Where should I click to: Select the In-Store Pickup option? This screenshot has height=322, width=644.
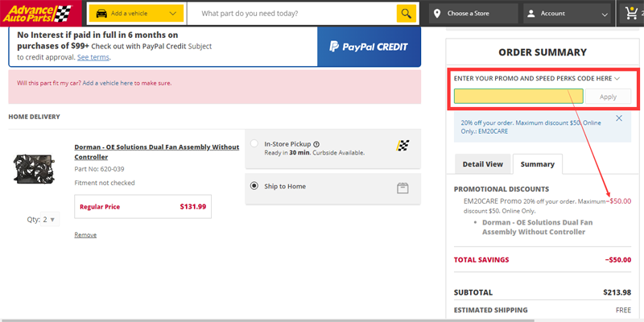[x=255, y=144]
